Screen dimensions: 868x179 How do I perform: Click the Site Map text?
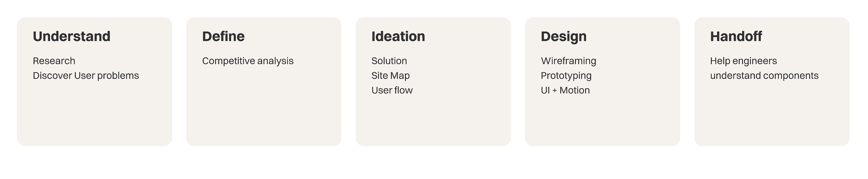tap(390, 75)
